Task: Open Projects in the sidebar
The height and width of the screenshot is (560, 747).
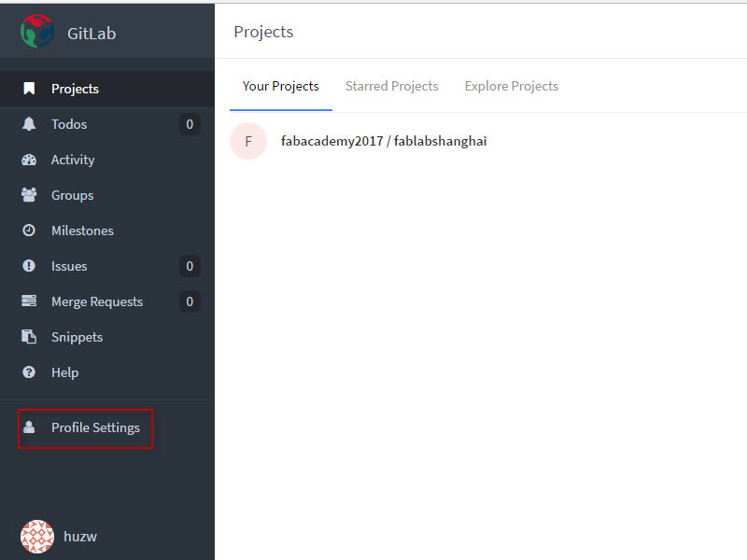Action: click(107, 89)
